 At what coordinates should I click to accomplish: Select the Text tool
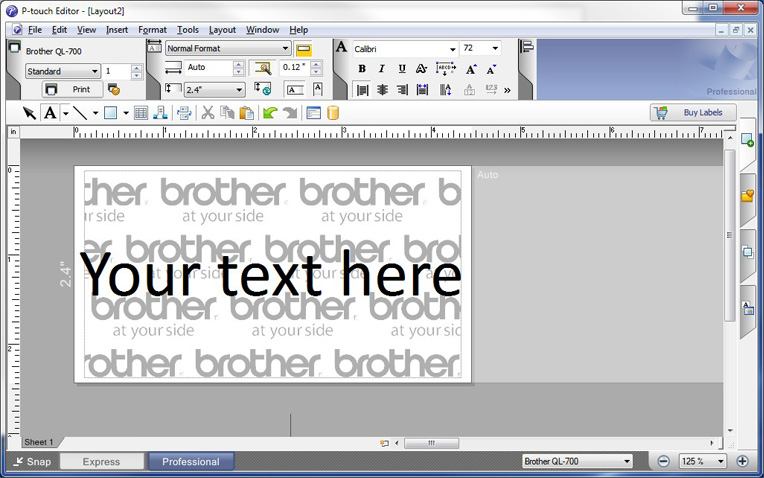tap(50, 113)
